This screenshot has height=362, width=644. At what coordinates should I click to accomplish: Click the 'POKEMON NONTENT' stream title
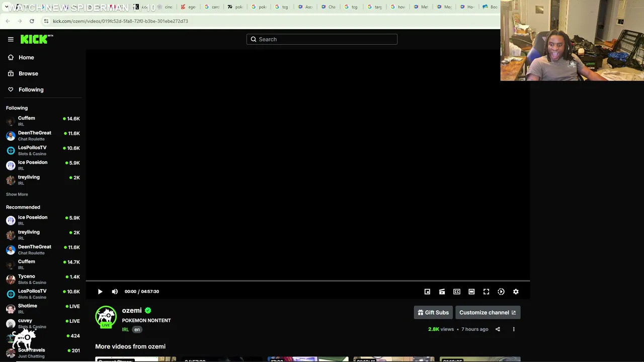[x=146, y=320]
